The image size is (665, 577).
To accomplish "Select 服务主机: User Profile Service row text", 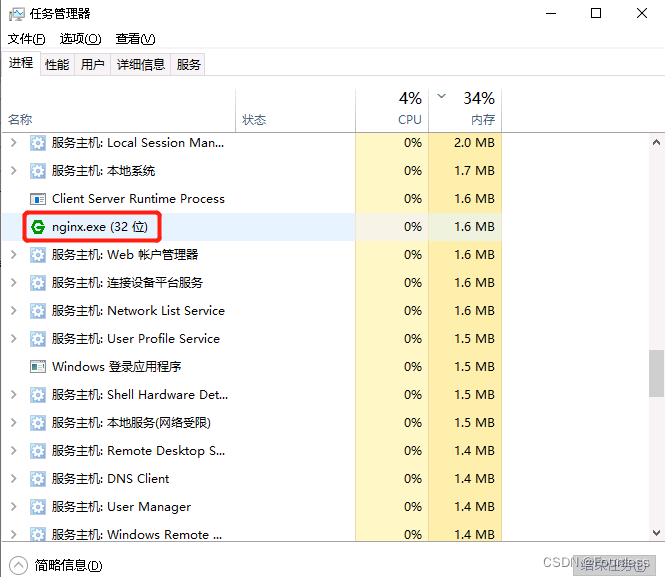I will [136, 339].
